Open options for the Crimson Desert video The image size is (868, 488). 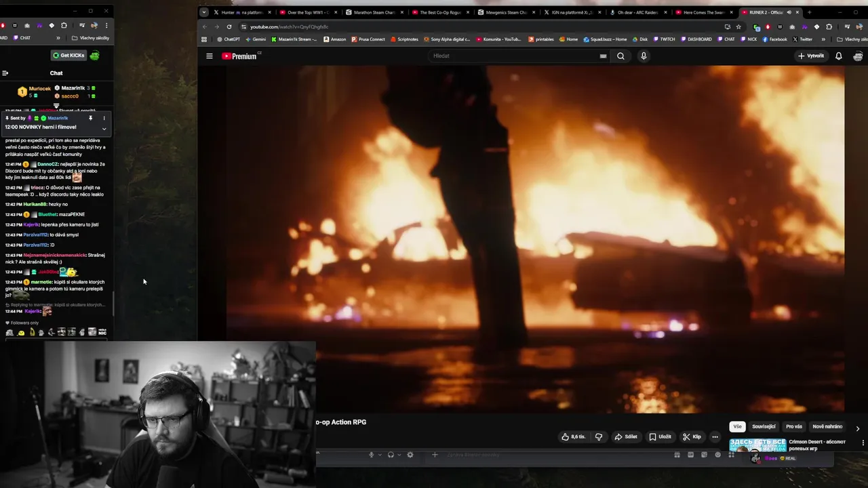point(863,443)
